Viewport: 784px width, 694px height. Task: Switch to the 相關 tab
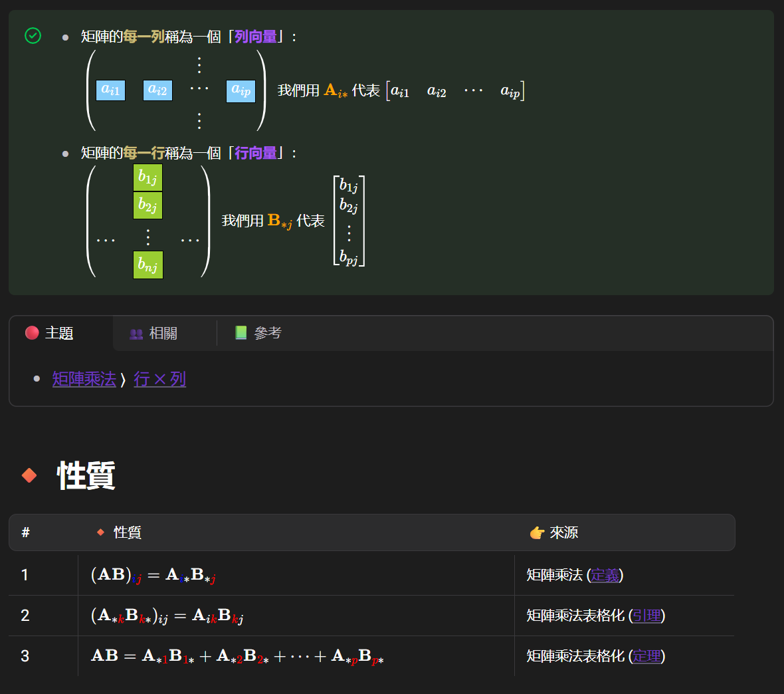[x=163, y=333]
